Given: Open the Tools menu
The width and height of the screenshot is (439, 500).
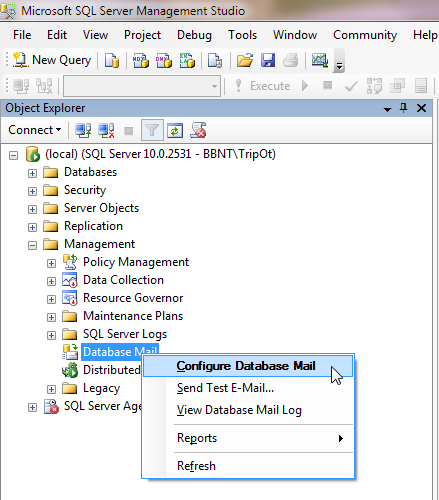Looking at the screenshot, I should [x=242, y=35].
